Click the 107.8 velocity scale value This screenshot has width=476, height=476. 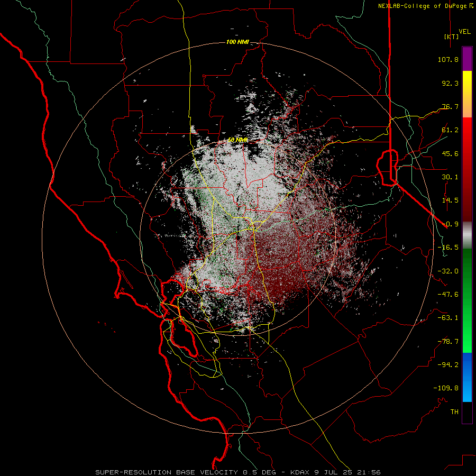448,59
